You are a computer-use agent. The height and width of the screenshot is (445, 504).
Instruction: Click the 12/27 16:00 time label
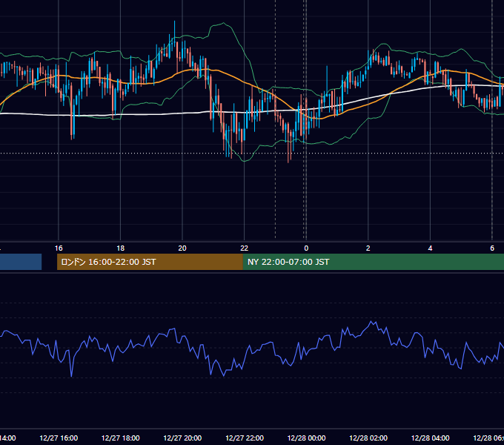(x=59, y=438)
